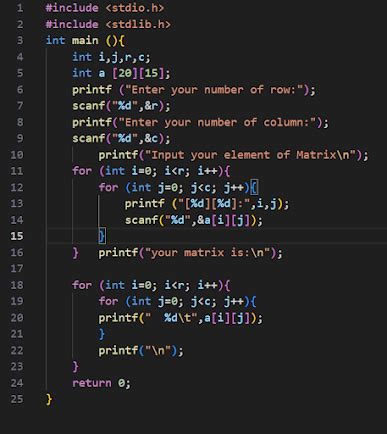The height and width of the screenshot is (434, 387).
Task: Select line number 25 in the gutter
Action: (x=17, y=399)
